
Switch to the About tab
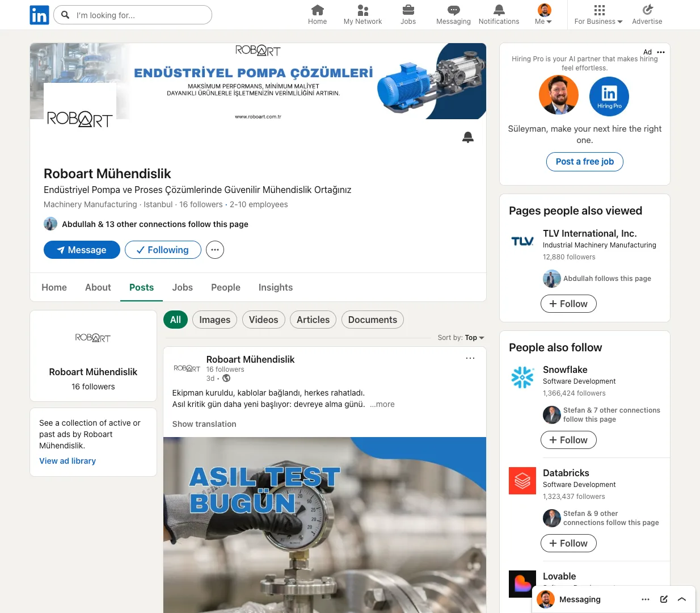[98, 287]
